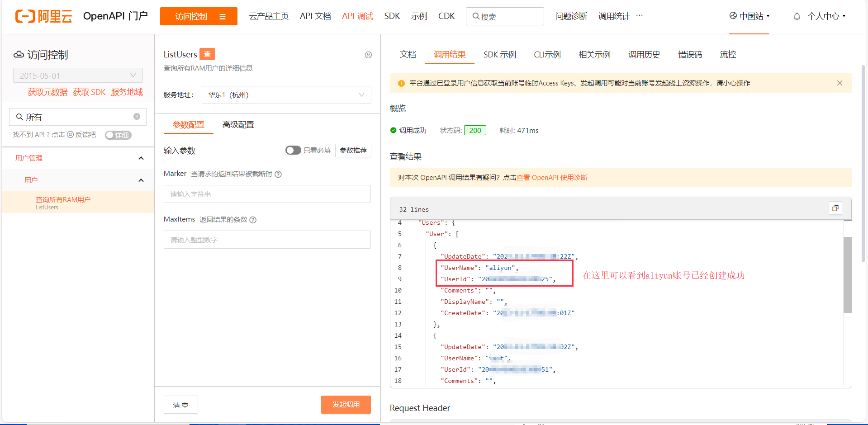
Task: Click the help icon next to Marker
Action: click(x=278, y=174)
